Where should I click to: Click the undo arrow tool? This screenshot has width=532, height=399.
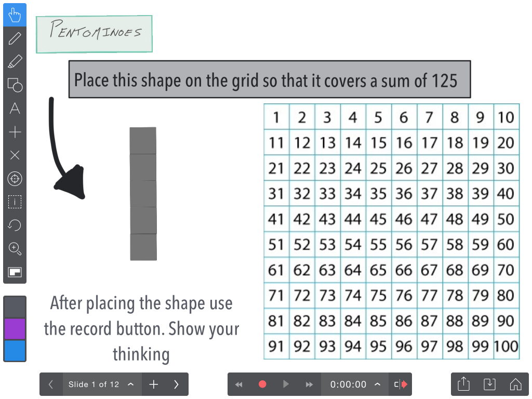pyautogui.click(x=15, y=225)
